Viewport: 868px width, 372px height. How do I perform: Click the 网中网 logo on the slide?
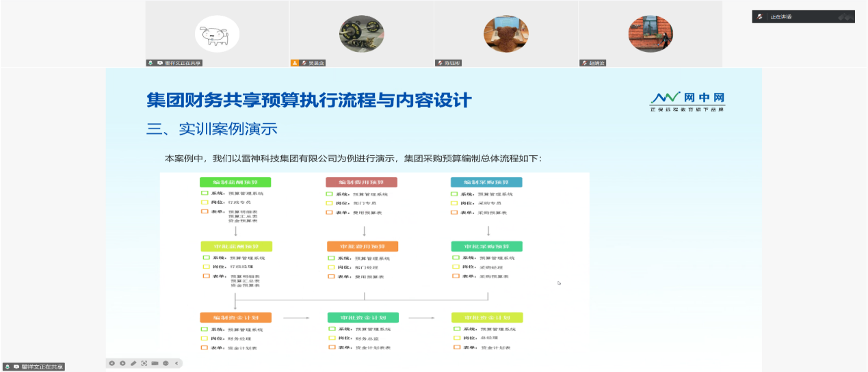[687, 101]
